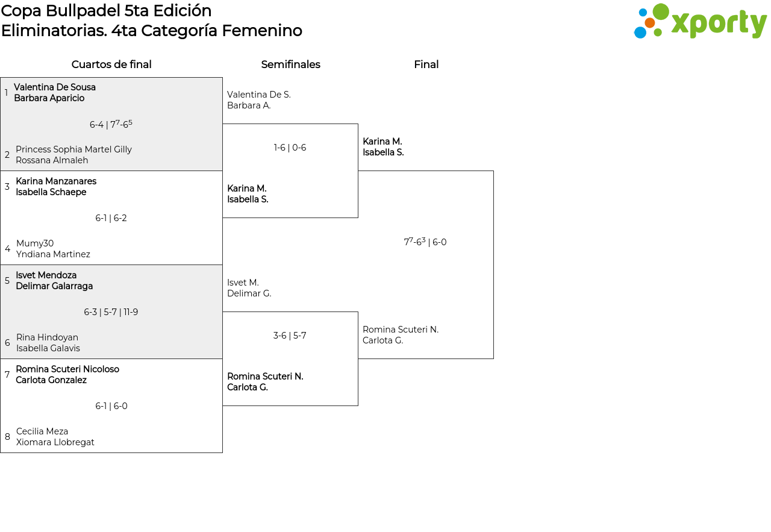Click the 1-6 | 0-6 semifinal score

[290, 148]
